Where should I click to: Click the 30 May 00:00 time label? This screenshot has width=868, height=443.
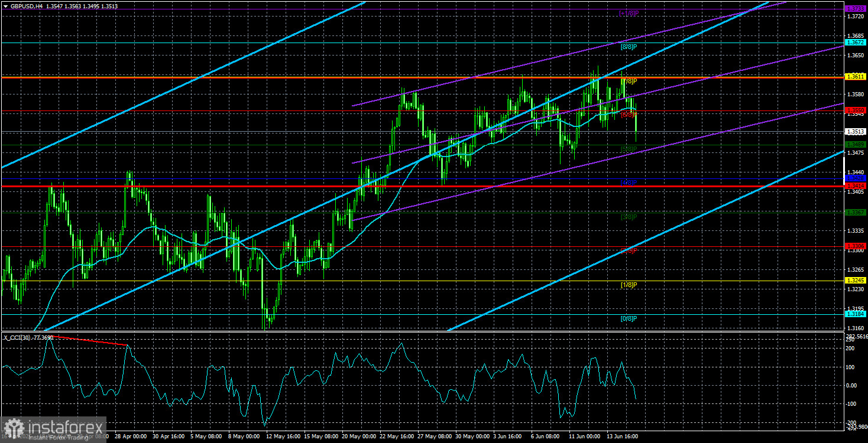pos(474,437)
